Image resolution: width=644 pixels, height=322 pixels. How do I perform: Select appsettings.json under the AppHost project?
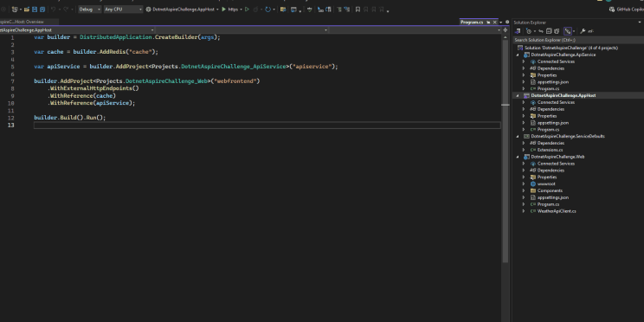553,123
